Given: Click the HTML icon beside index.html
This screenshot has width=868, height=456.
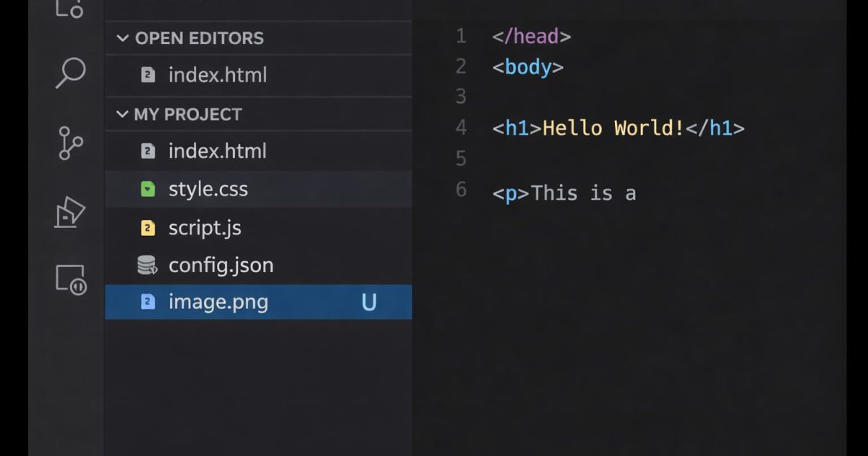Looking at the screenshot, I should click(x=148, y=151).
